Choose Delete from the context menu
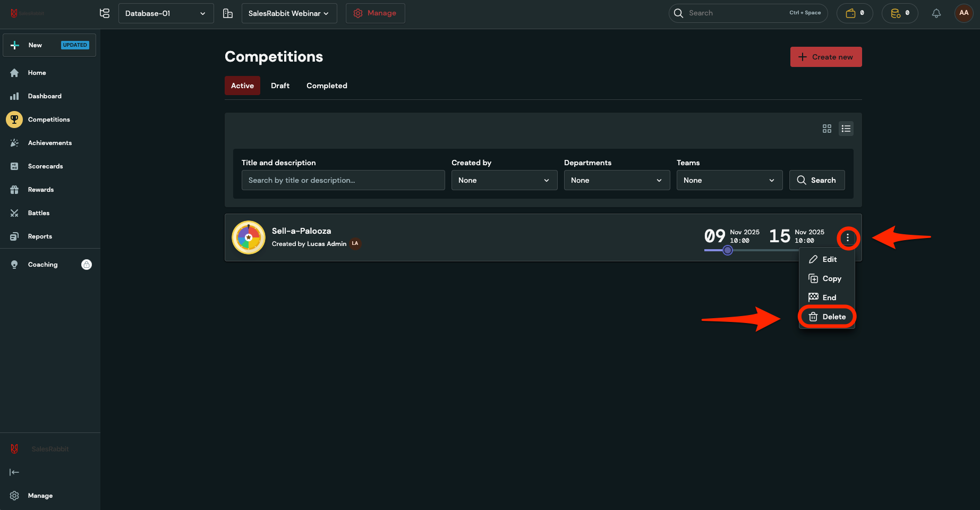Viewport: 980px width, 510px height. point(827,317)
